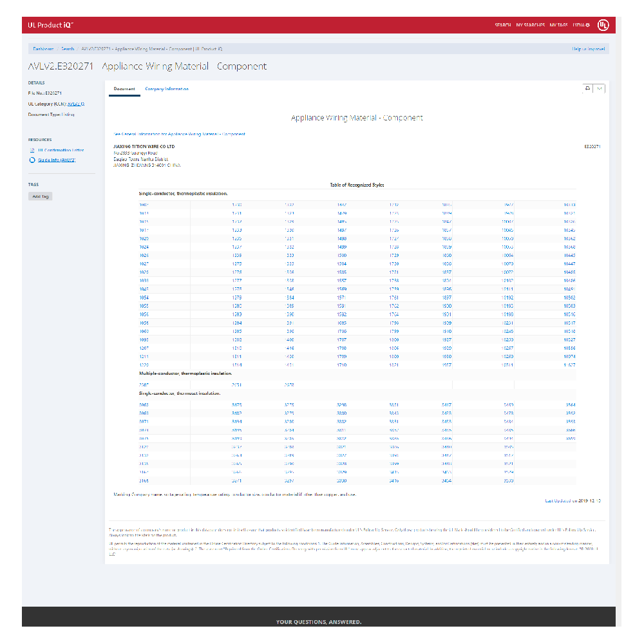
Task: Click the UL Product iQ header logo
Action: pyautogui.click(x=51, y=25)
